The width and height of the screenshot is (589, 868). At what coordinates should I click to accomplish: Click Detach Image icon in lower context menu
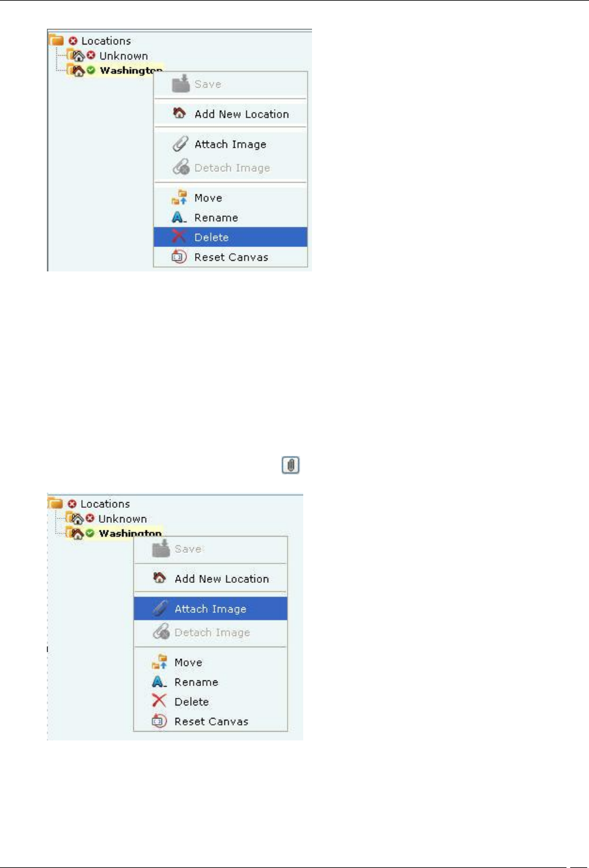(x=161, y=632)
